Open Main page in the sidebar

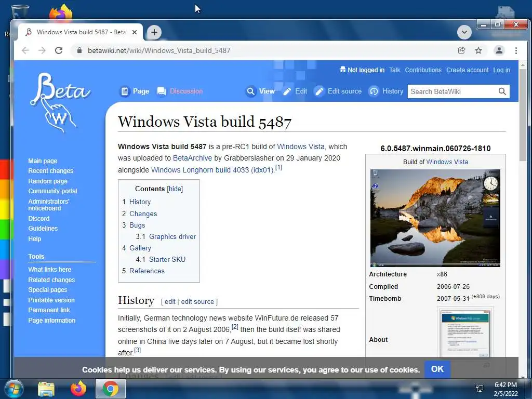tap(43, 161)
